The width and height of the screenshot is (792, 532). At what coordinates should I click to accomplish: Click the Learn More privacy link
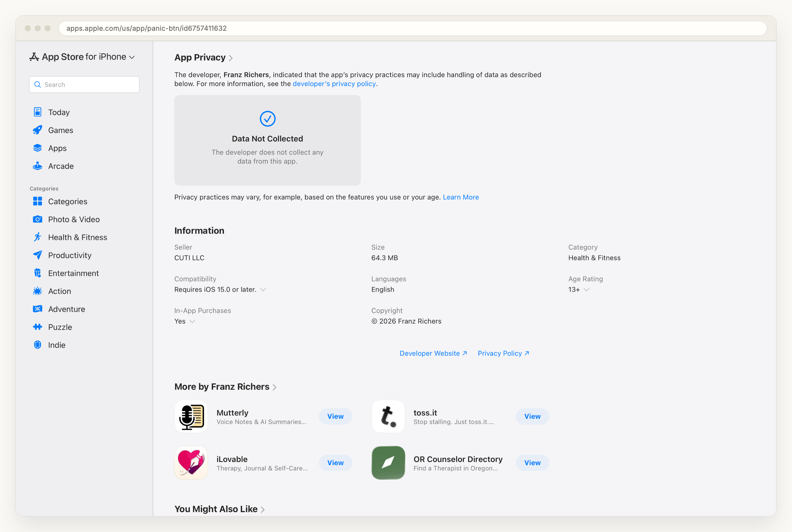[461, 197]
